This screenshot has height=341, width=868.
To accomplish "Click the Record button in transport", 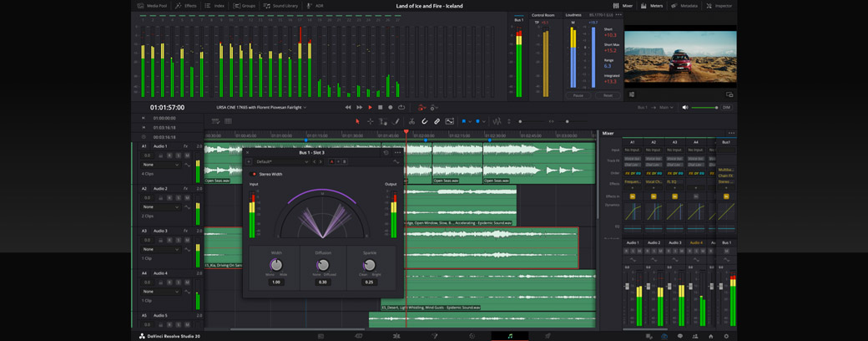I will (x=390, y=107).
